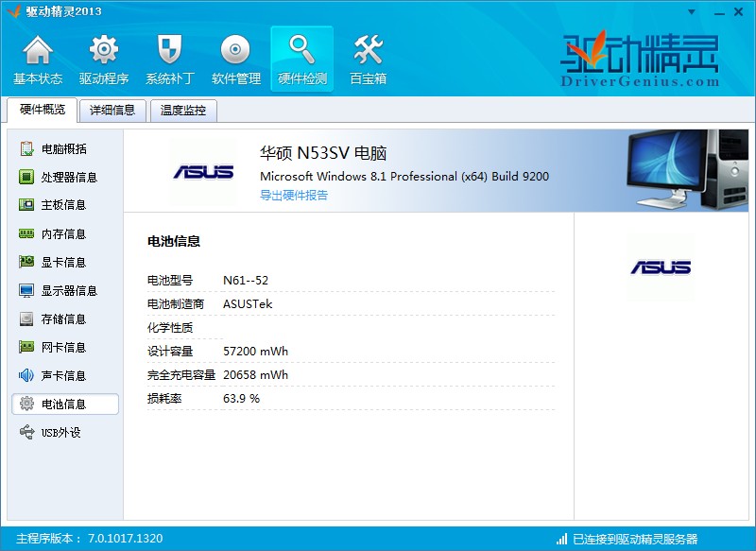Click the 导出硬件报告 link
The image size is (756, 551).
point(294,195)
